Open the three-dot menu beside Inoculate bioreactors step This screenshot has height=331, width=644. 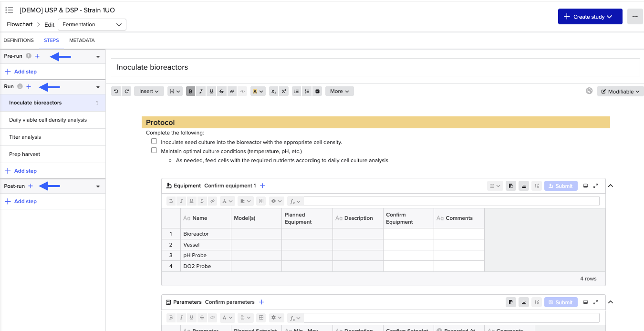(x=97, y=103)
